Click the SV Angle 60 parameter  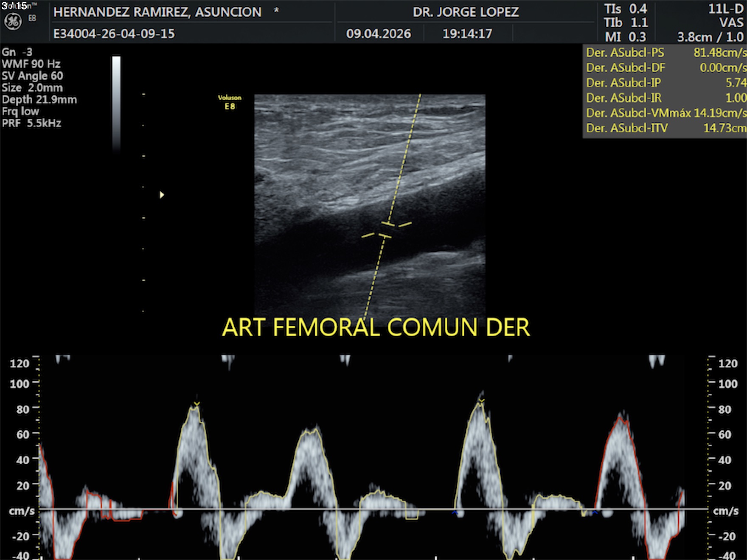coord(32,76)
